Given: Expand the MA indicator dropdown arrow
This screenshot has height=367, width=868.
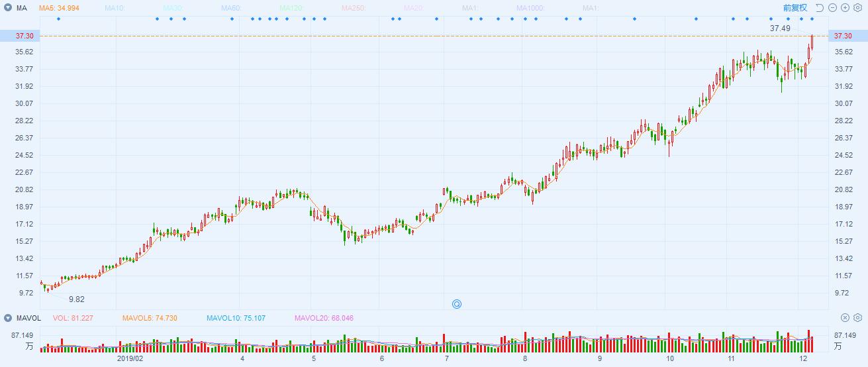Looking at the screenshot, I should point(7,8).
